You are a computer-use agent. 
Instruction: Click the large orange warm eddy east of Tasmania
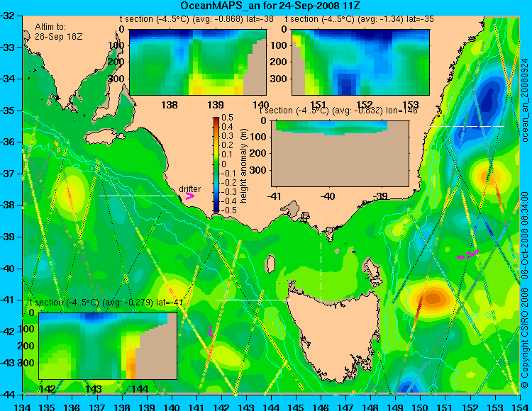click(x=433, y=298)
